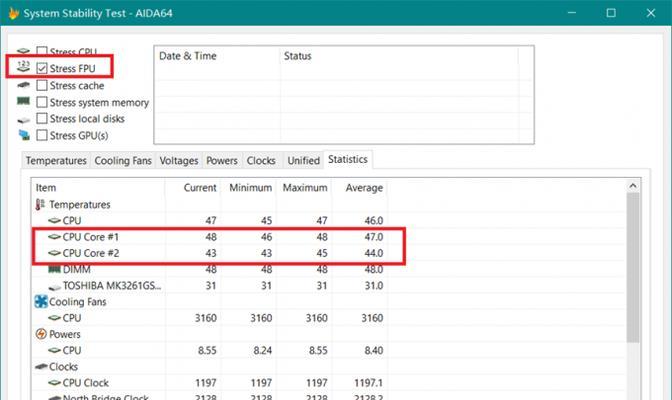
Task: Click the Current column header
Action: 192,188
